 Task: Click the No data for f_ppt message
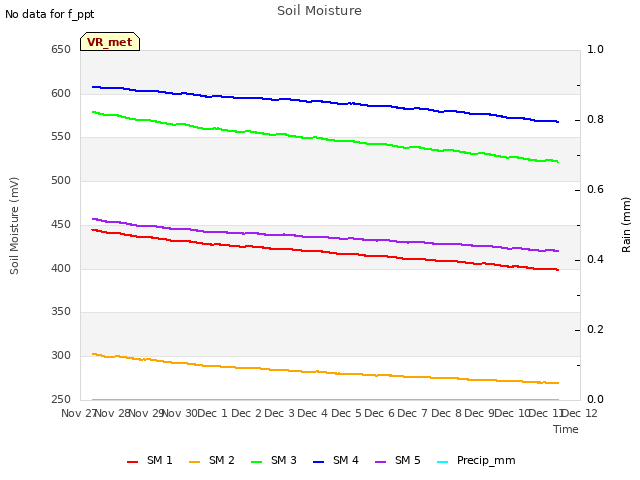[49, 14]
